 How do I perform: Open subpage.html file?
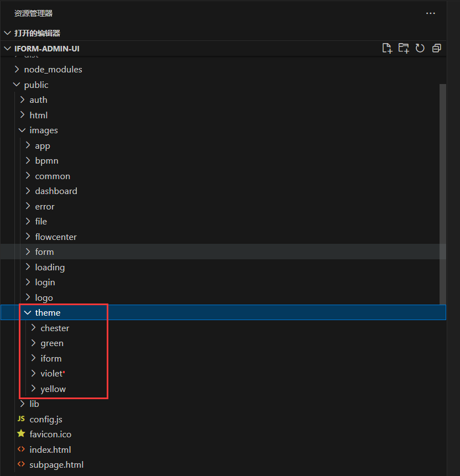point(56,464)
